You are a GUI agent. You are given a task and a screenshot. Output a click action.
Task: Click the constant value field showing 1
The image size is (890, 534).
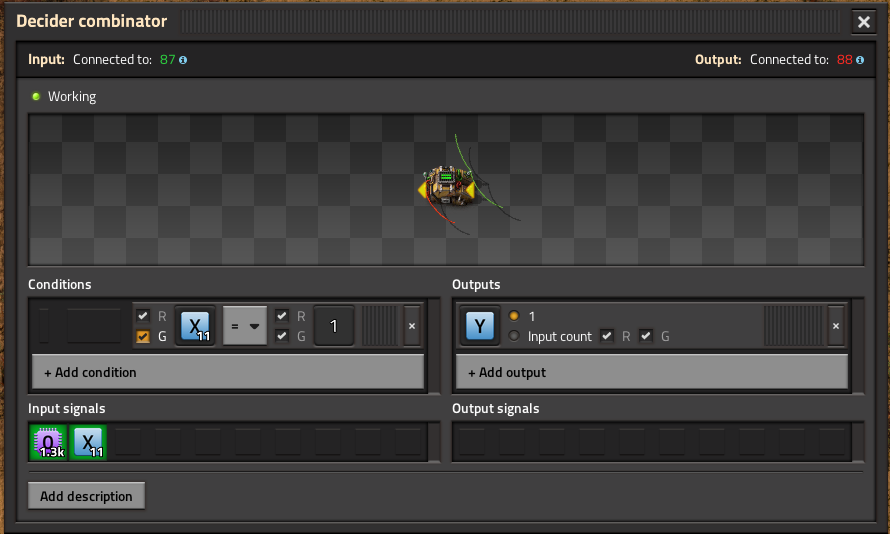pyautogui.click(x=334, y=326)
